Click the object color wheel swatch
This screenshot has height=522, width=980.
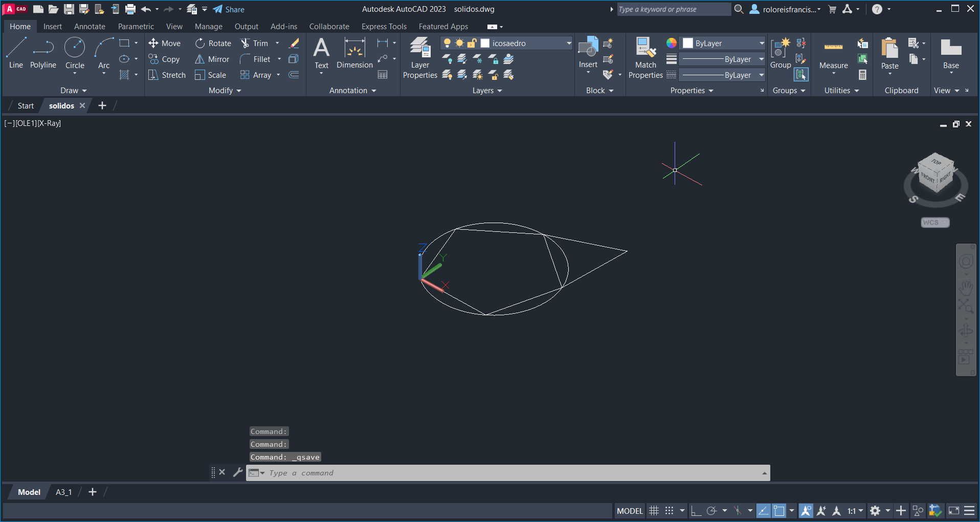(671, 43)
